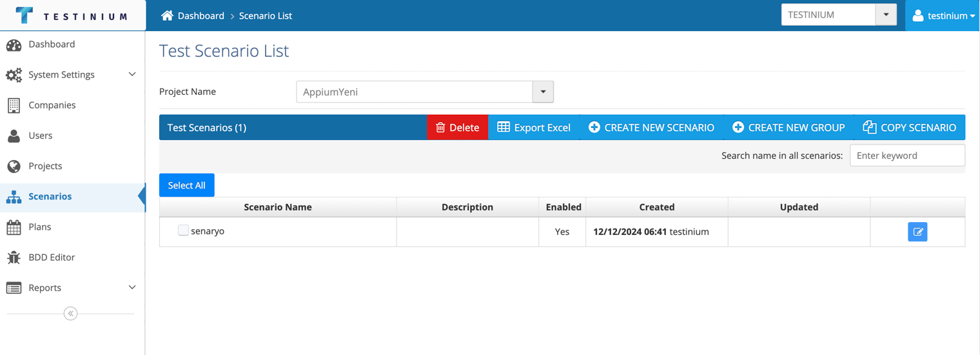Open BDD Editor in the sidebar
This screenshot has height=355, width=980.
pyautogui.click(x=72, y=258)
